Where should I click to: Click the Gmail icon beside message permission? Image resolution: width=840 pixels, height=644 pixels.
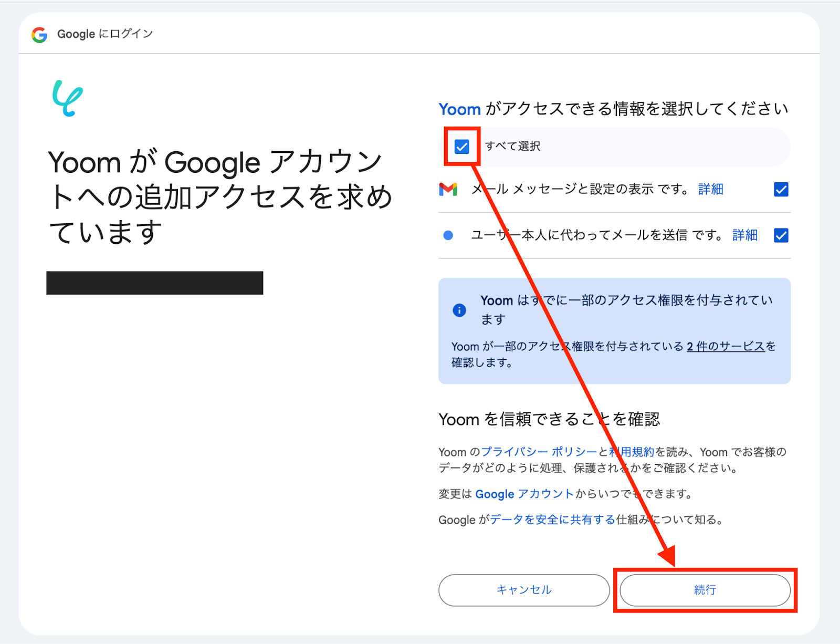click(448, 189)
